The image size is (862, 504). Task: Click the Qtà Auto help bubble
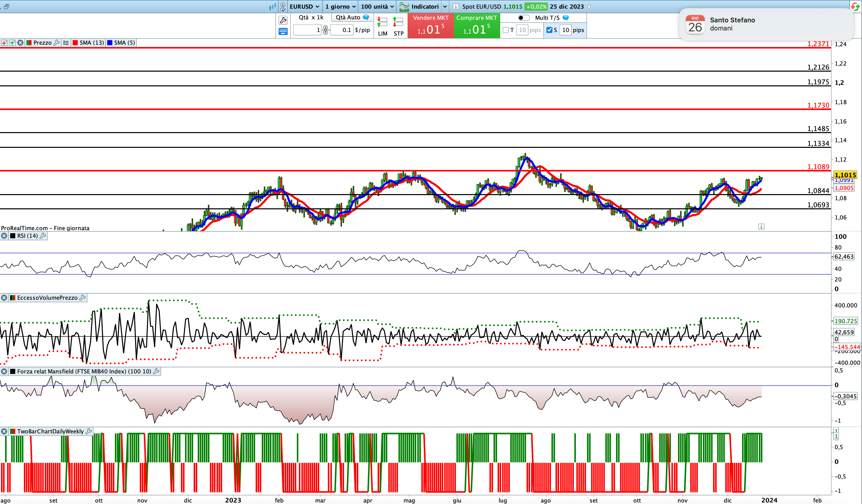click(366, 17)
